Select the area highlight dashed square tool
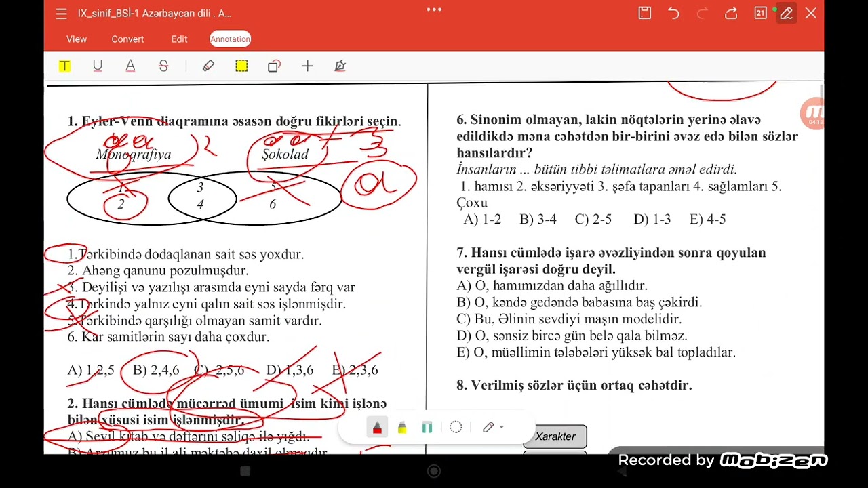This screenshot has width=868, height=488. (x=241, y=66)
